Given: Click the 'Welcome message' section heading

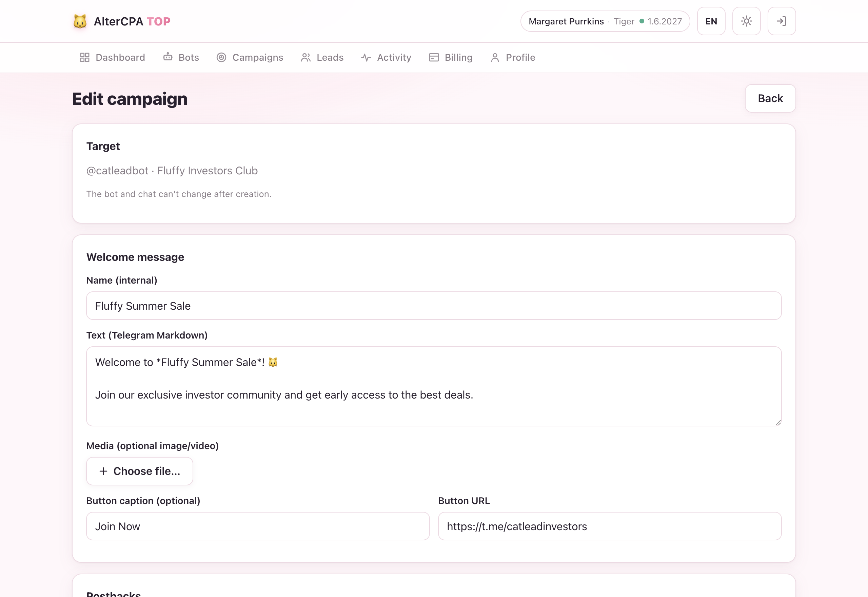Looking at the screenshot, I should [x=135, y=257].
